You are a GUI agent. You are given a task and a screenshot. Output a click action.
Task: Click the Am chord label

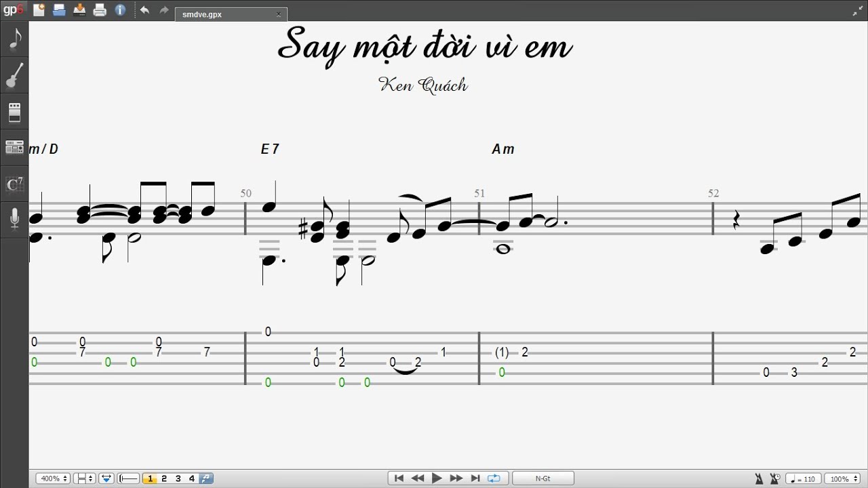[503, 149]
